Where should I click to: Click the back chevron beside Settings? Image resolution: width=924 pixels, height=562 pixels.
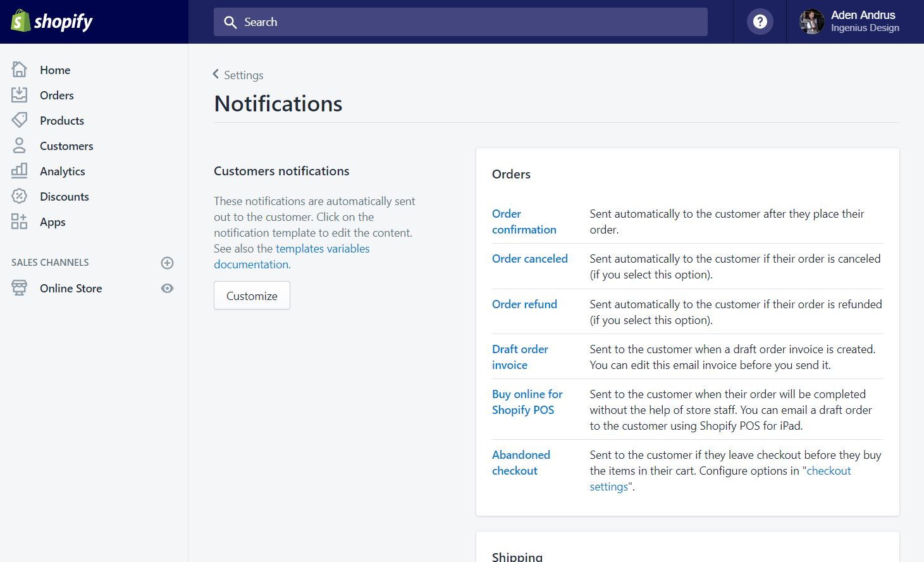click(216, 74)
